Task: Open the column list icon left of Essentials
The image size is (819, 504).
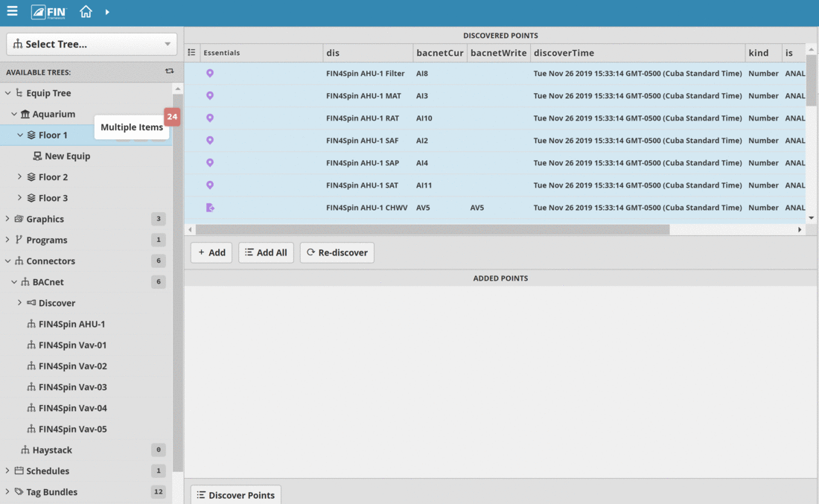Action: coord(191,52)
